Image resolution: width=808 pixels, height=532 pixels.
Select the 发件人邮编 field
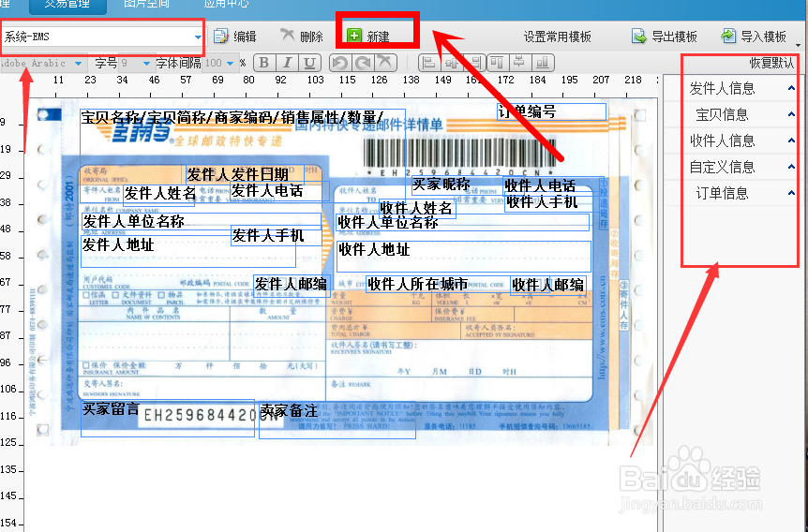click(292, 285)
